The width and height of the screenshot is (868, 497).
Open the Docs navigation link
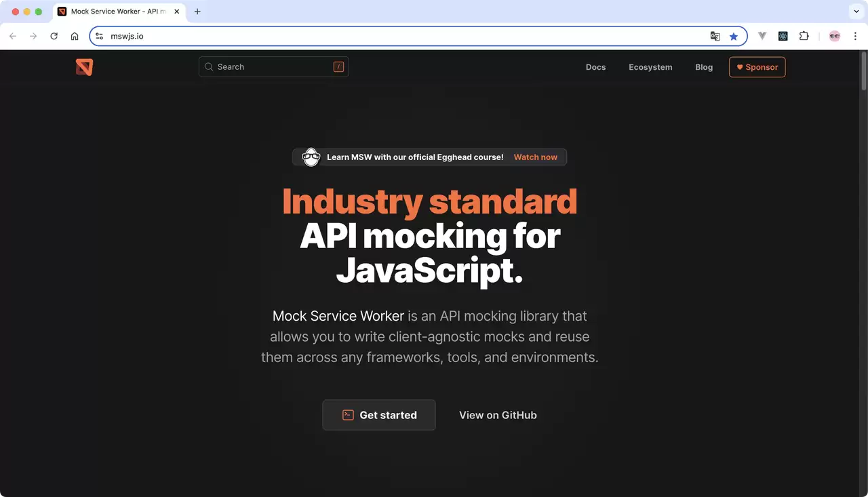(x=595, y=67)
